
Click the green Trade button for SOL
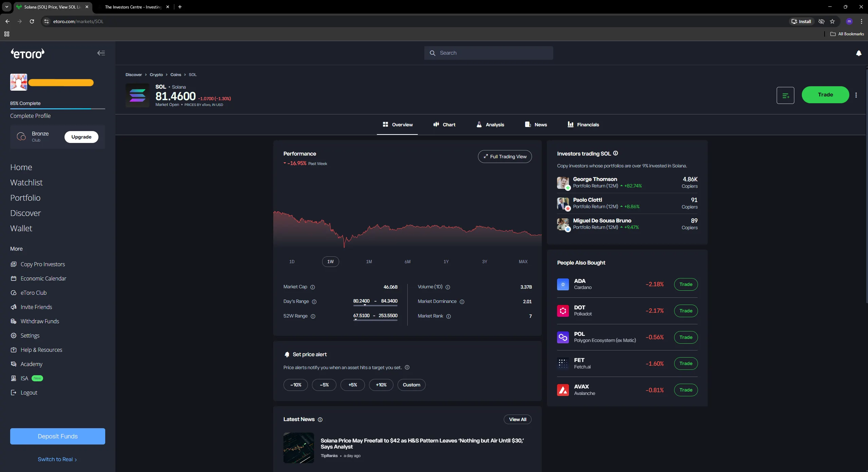click(825, 95)
